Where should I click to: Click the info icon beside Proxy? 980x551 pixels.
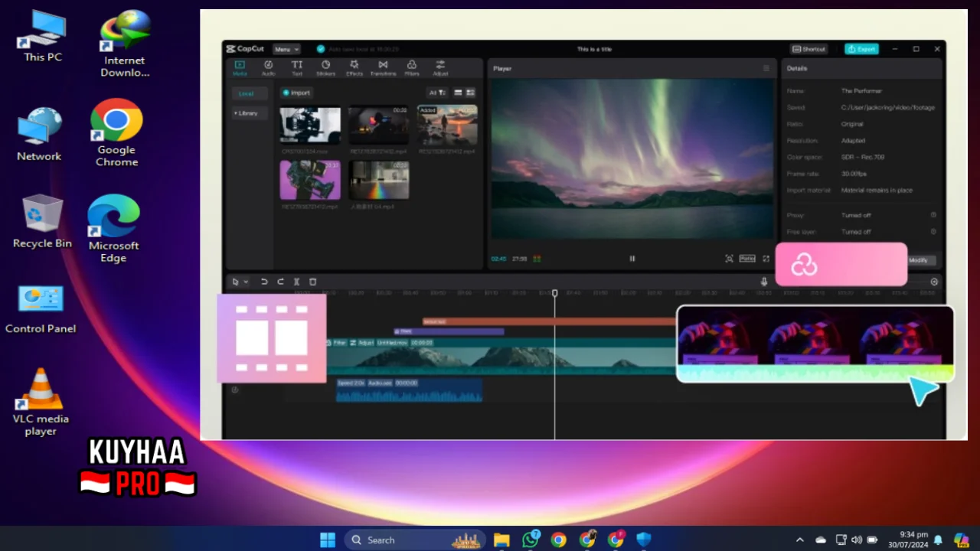[x=933, y=215]
